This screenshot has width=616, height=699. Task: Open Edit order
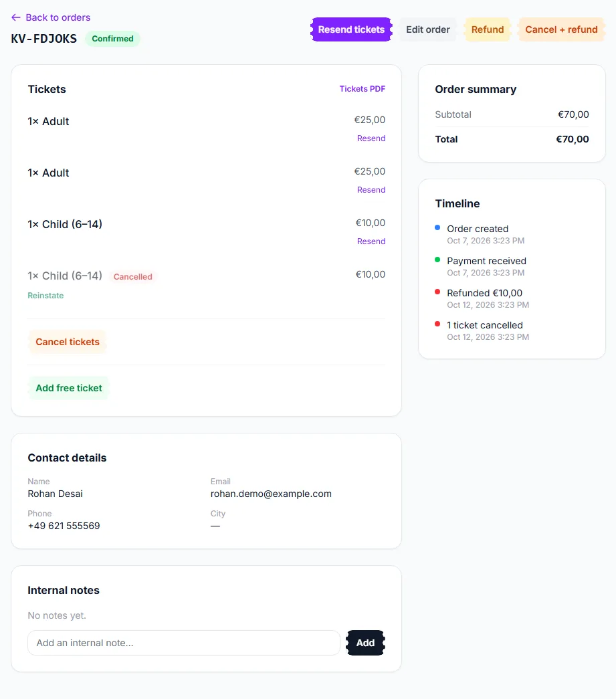tap(428, 29)
